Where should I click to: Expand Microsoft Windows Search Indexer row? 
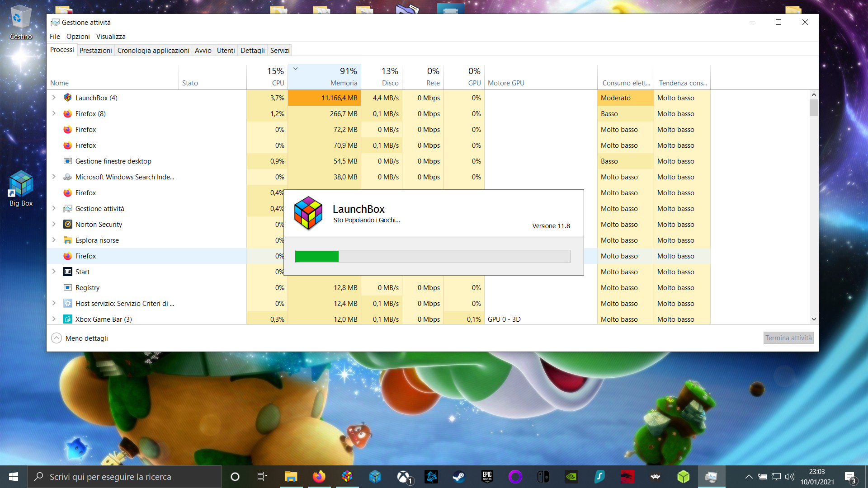pos(54,177)
